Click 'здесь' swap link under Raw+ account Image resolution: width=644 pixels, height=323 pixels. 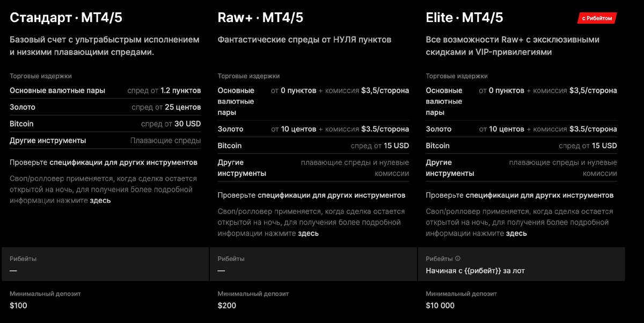click(308, 233)
